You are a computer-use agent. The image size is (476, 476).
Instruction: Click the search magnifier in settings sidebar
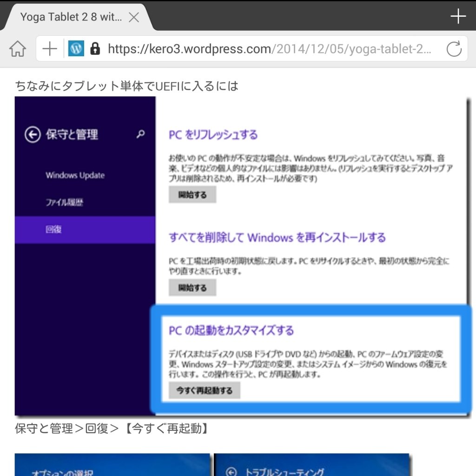coord(140,133)
